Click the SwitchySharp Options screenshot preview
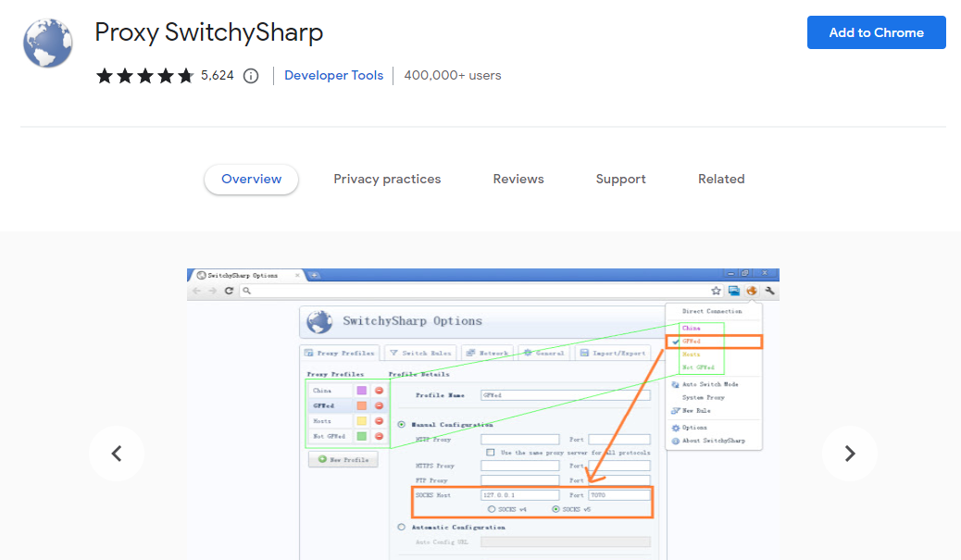This screenshot has height=560, width=961. (483, 414)
